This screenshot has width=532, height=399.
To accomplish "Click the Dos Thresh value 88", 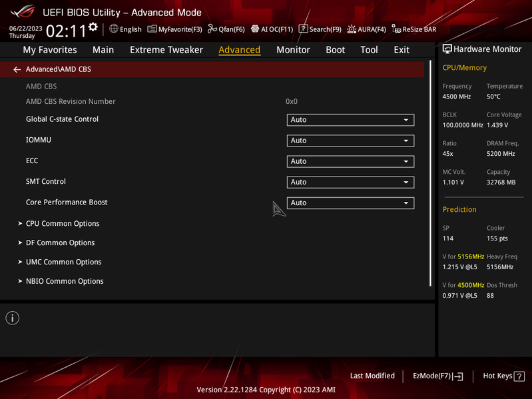I will click(x=490, y=296).
